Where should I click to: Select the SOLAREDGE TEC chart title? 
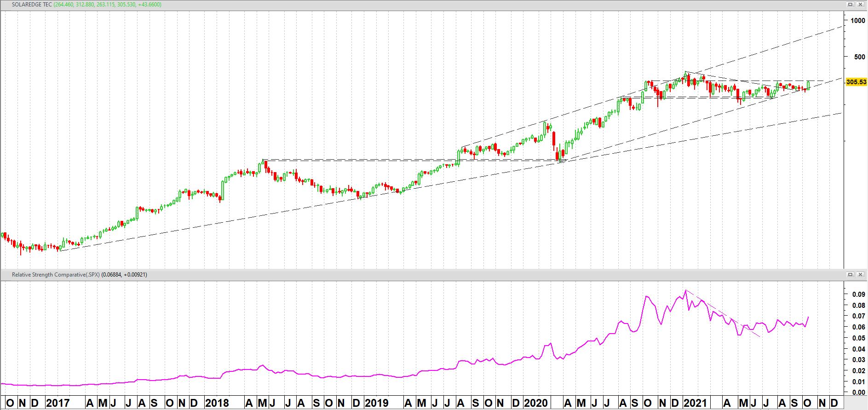point(32,5)
